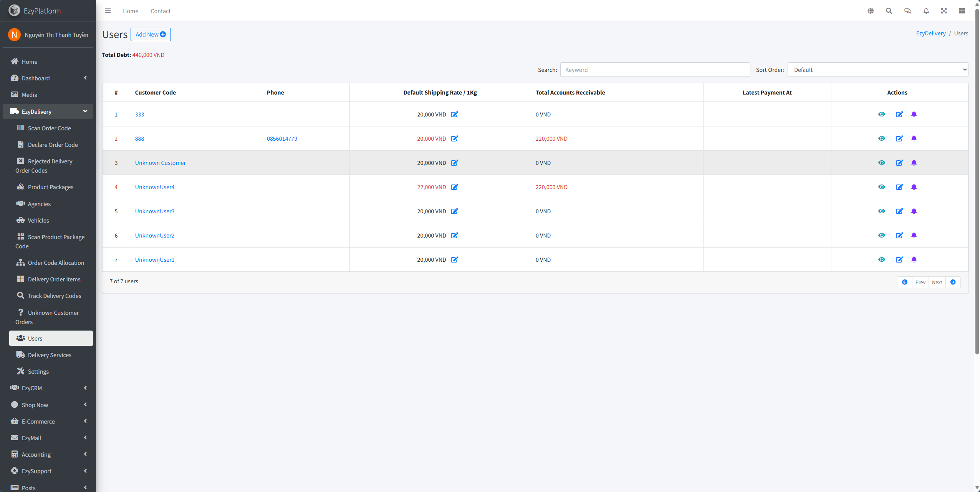The height and width of the screenshot is (492, 980).
Task: Click the user avatar N
Action: pos(14,35)
